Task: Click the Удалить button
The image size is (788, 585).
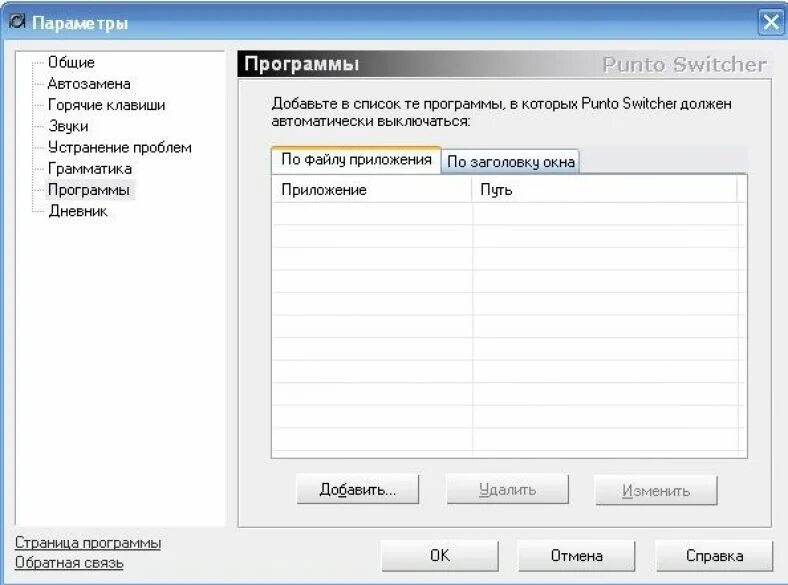Action: click(508, 489)
